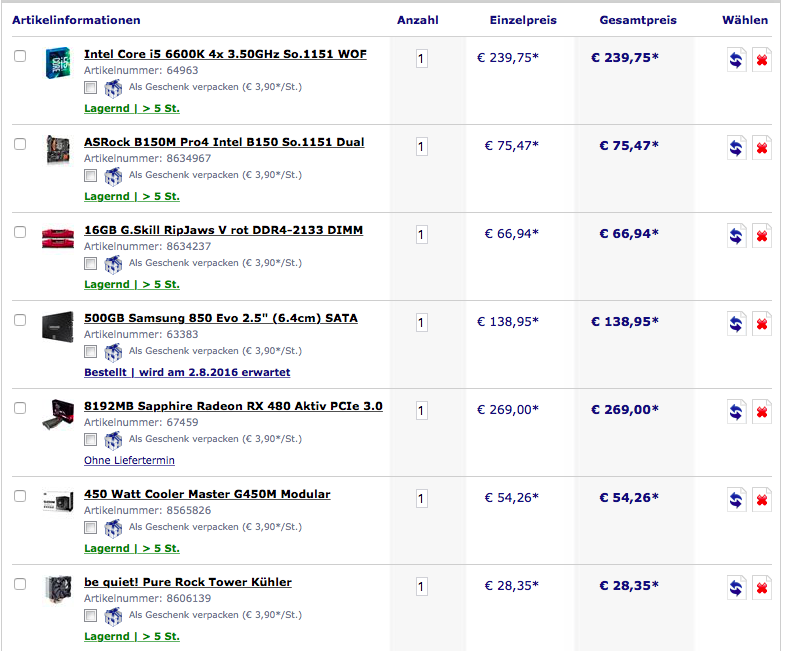The width and height of the screenshot is (785, 651).
Task: Enable gift wrapping for ASRock B150M
Action: point(91,175)
